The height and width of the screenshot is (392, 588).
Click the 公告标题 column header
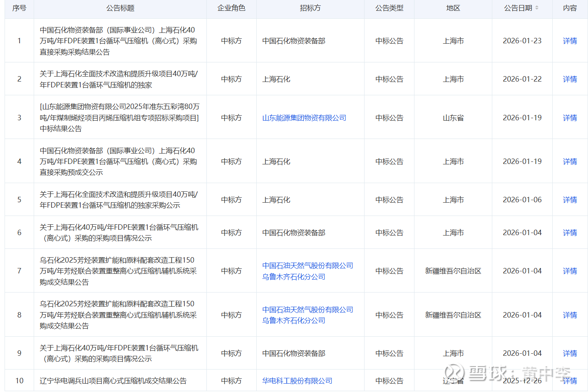point(120,8)
